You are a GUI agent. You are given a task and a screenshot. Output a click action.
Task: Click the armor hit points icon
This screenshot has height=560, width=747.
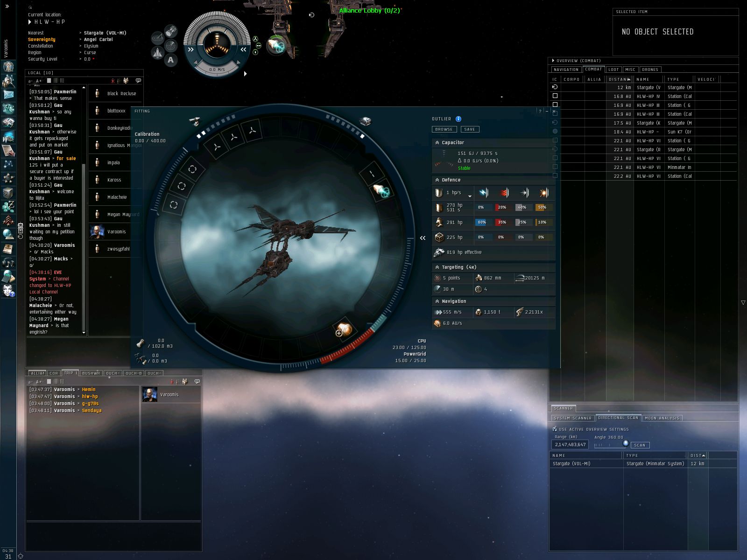coord(438,222)
